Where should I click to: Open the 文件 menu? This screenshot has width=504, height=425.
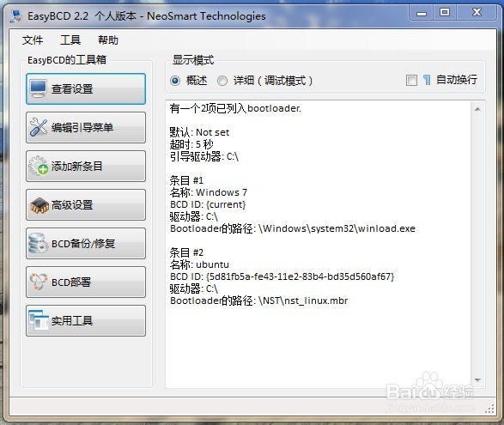tap(33, 40)
